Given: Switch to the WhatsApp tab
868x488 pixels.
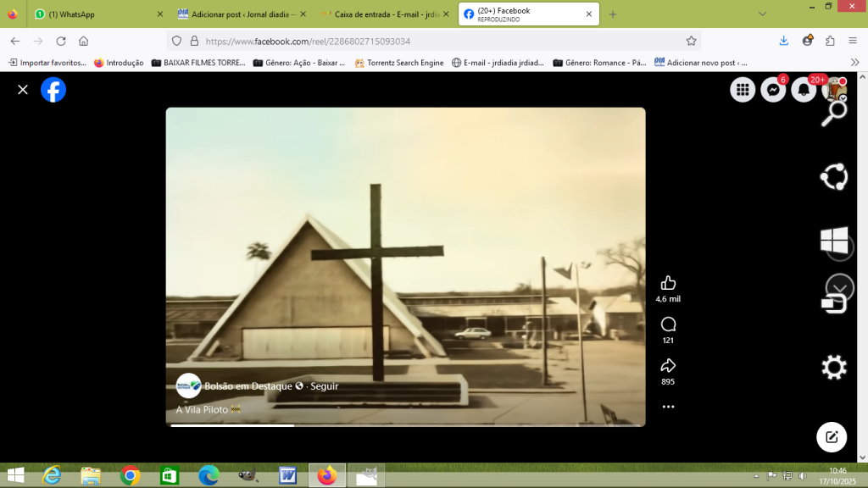Looking at the screenshot, I should pos(93,14).
